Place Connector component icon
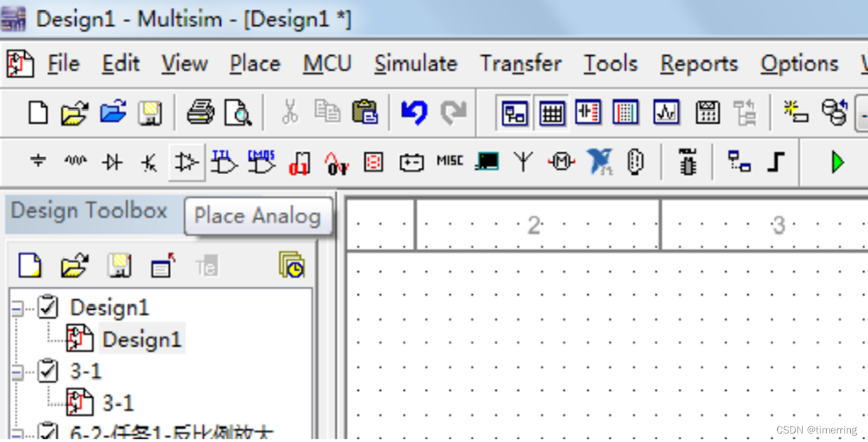Viewport: 868px width, 442px height. [636, 162]
